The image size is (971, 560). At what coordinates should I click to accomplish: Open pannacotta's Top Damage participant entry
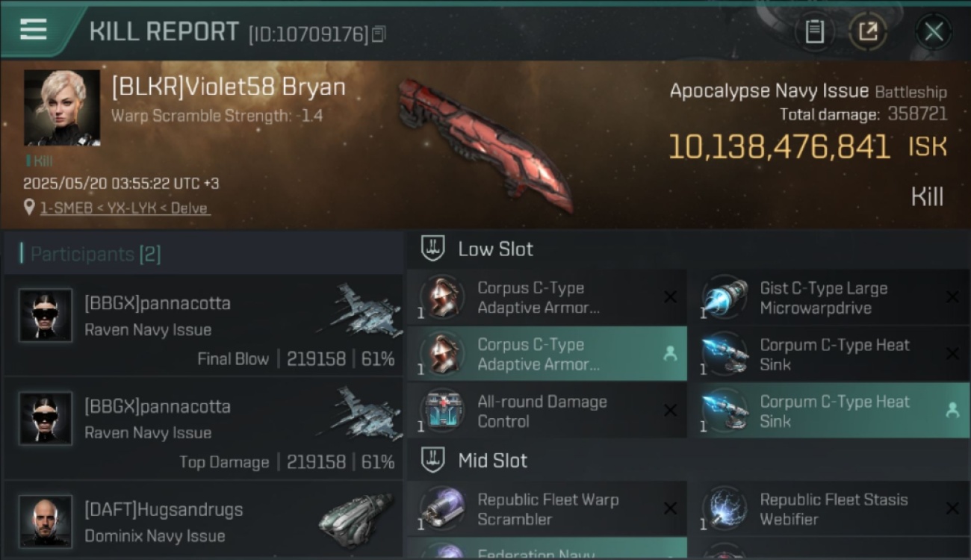[x=203, y=428]
